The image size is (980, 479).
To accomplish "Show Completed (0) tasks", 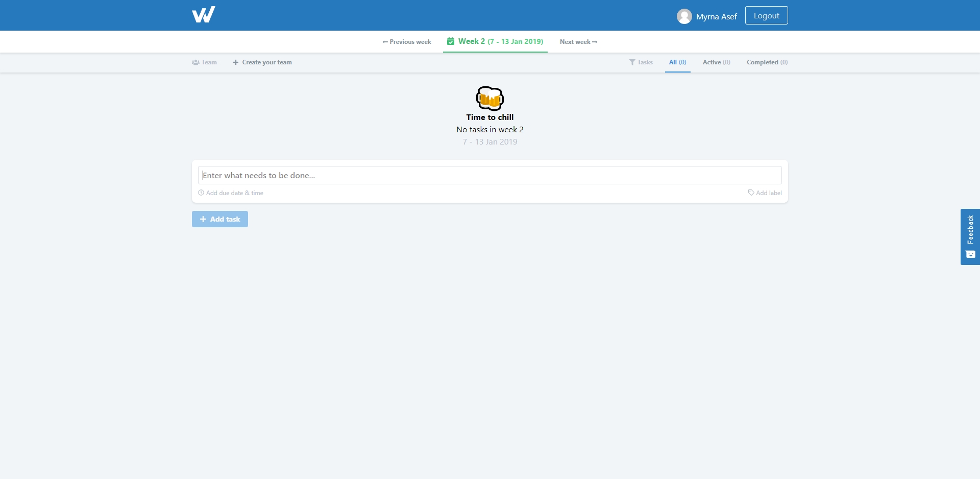I will [x=767, y=62].
